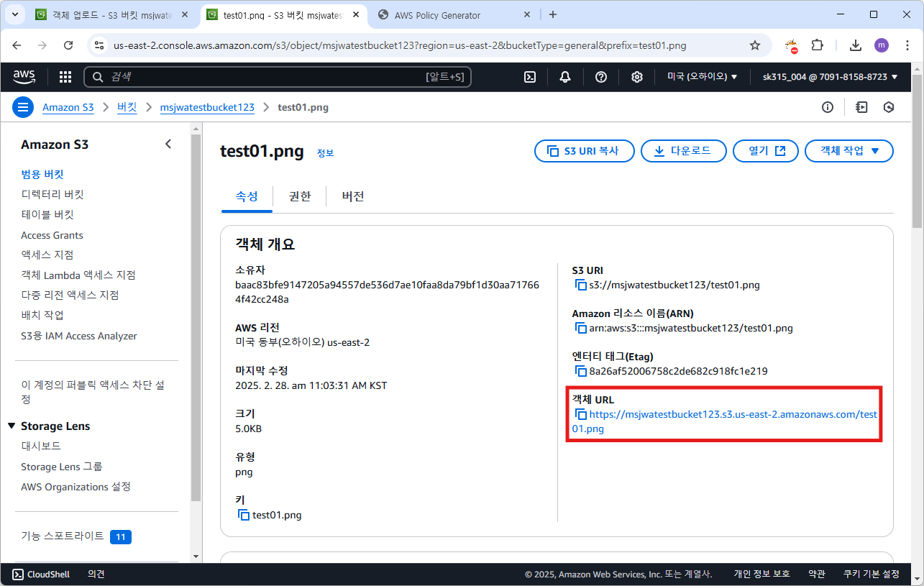Bookmark this page with star icon

click(x=755, y=45)
